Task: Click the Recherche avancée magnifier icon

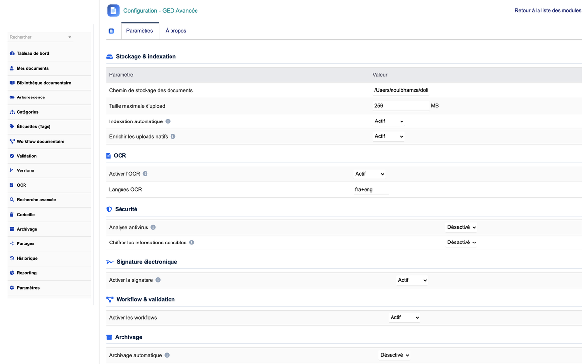Action: point(12,200)
